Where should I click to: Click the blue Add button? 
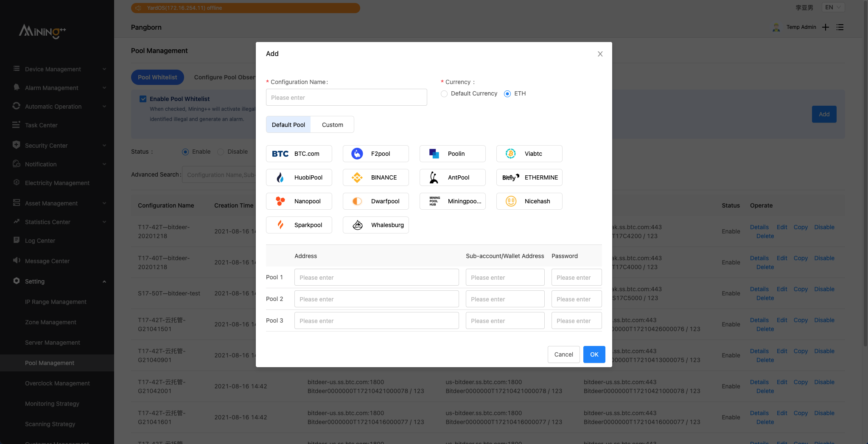(824, 114)
